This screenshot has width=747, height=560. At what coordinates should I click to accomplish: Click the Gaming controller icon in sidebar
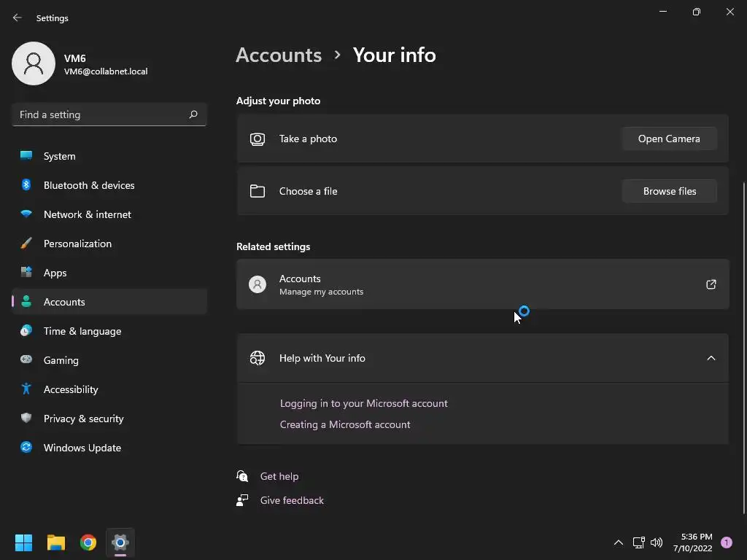(x=26, y=360)
